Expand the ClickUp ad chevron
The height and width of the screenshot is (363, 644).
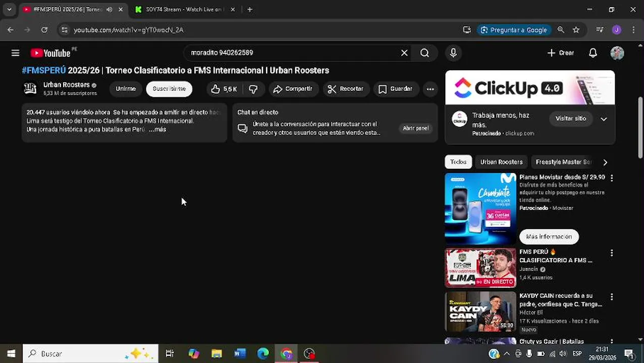[604, 119]
